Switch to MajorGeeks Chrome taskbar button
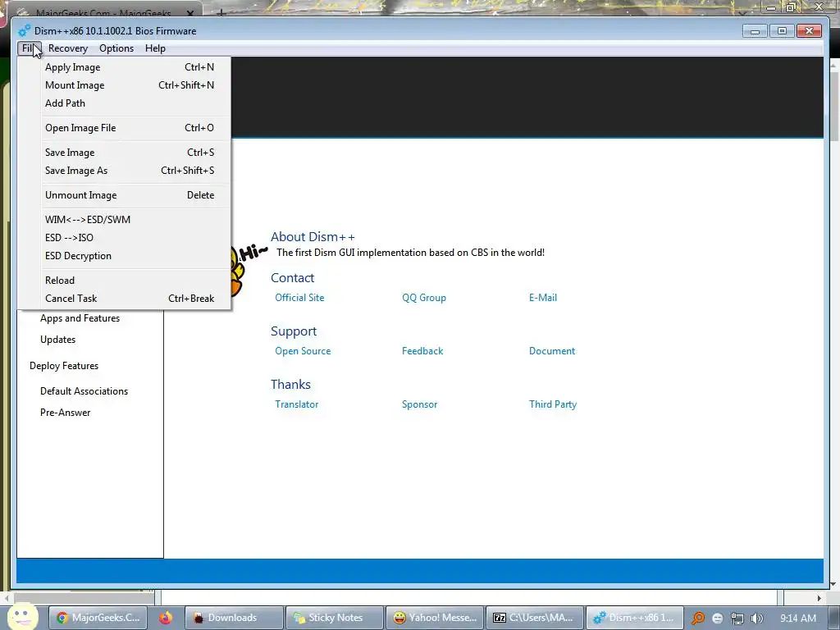Image resolution: width=840 pixels, height=630 pixels. pos(98,618)
